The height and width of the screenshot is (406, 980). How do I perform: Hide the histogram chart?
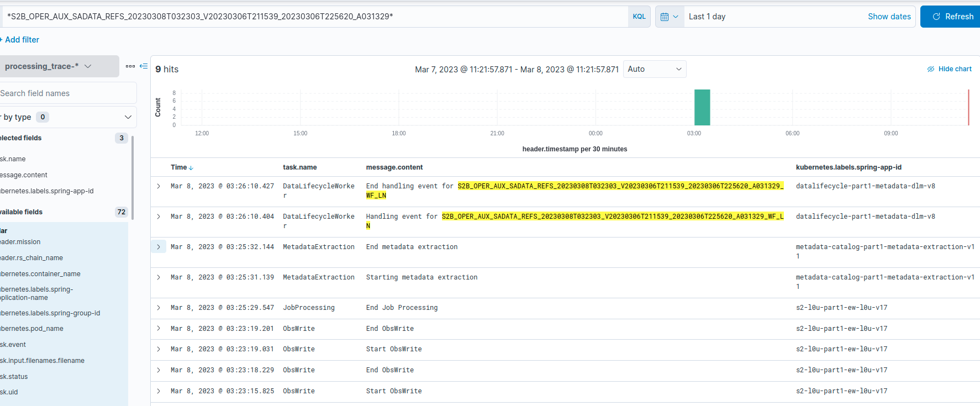point(949,69)
